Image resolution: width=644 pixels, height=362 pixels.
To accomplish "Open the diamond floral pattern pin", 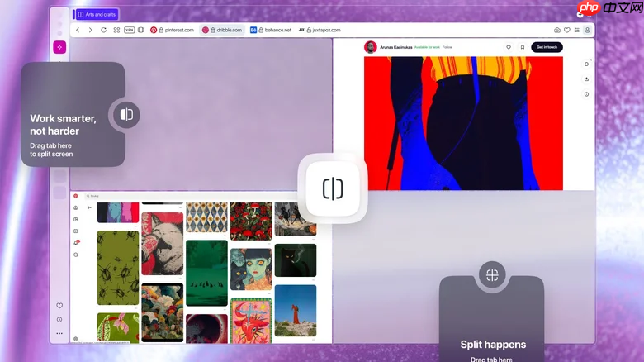I will tap(206, 217).
